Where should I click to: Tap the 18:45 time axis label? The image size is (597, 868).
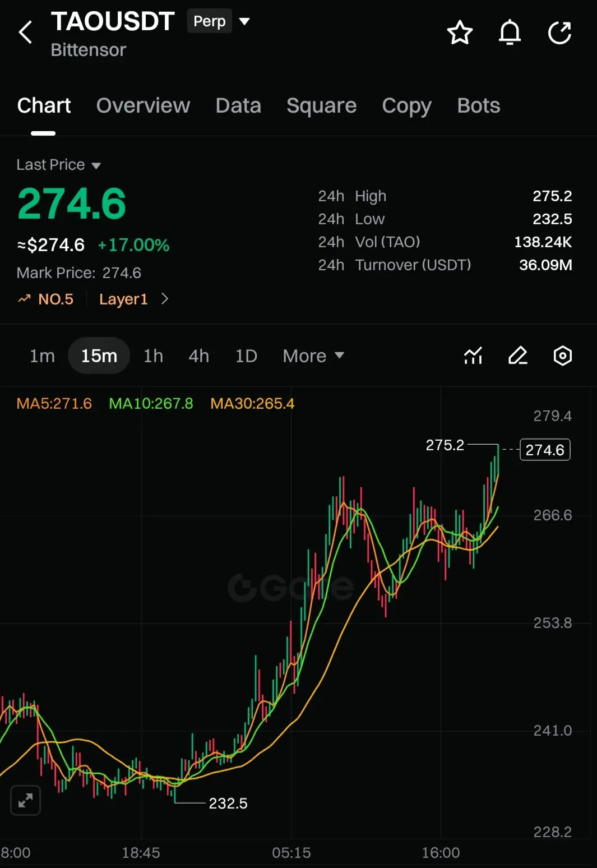(x=141, y=853)
